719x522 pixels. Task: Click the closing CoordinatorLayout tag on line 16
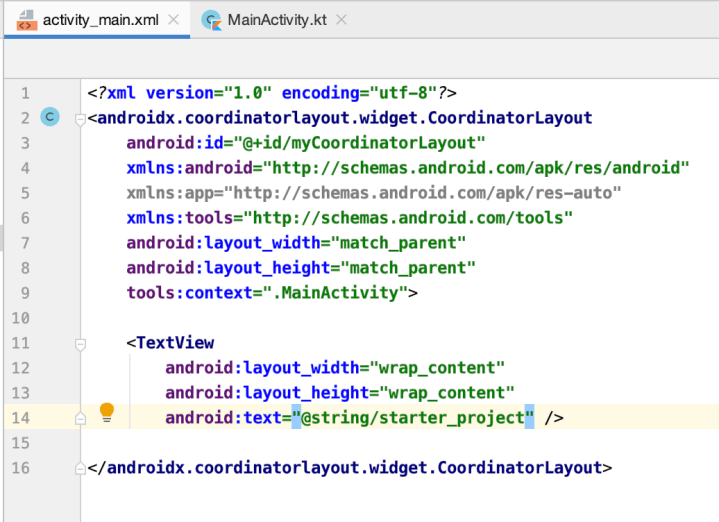coord(349,468)
